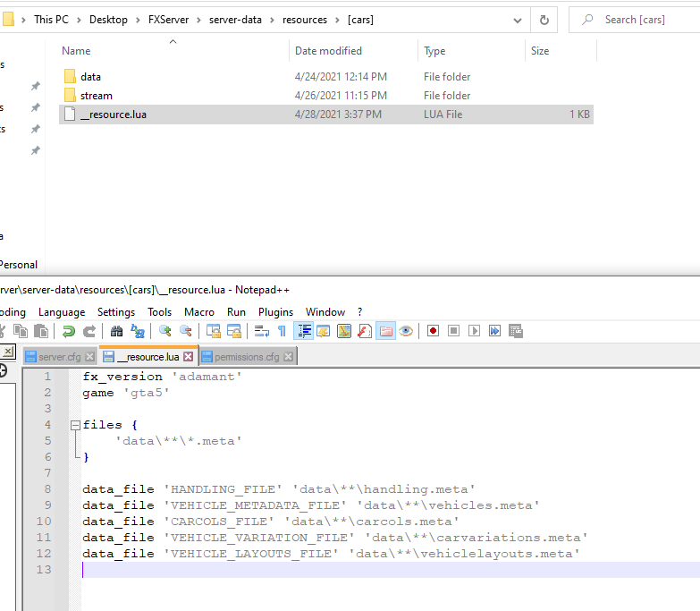Click the fx_version 'adamant' line

point(162,377)
